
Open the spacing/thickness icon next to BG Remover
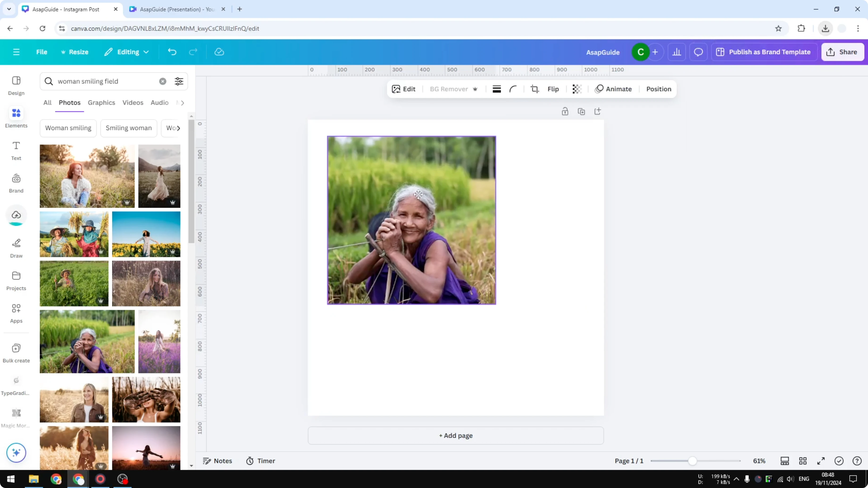tap(496, 89)
